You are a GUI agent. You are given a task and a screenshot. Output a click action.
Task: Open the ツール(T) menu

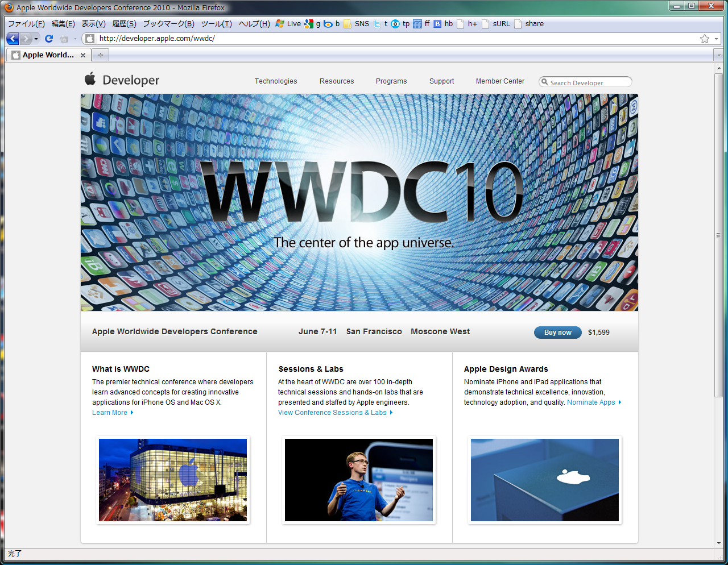[x=216, y=24]
